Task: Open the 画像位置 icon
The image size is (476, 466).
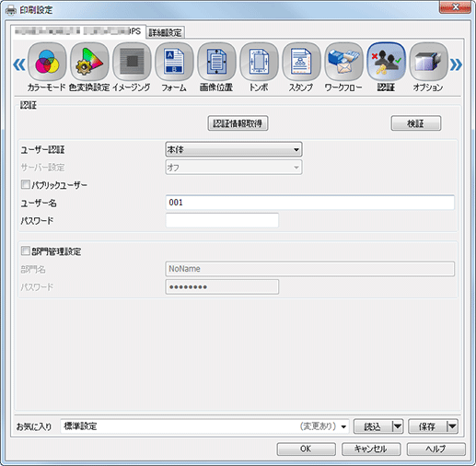Action: tap(216, 62)
